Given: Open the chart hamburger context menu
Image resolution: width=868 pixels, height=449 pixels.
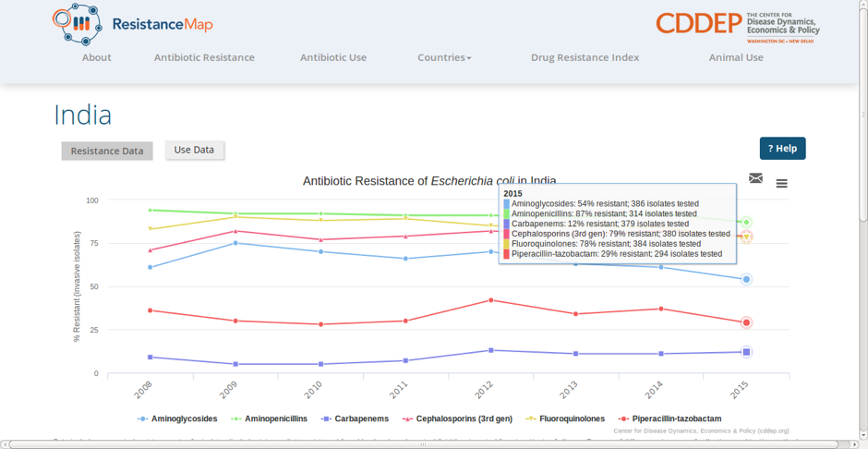Looking at the screenshot, I should (781, 183).
